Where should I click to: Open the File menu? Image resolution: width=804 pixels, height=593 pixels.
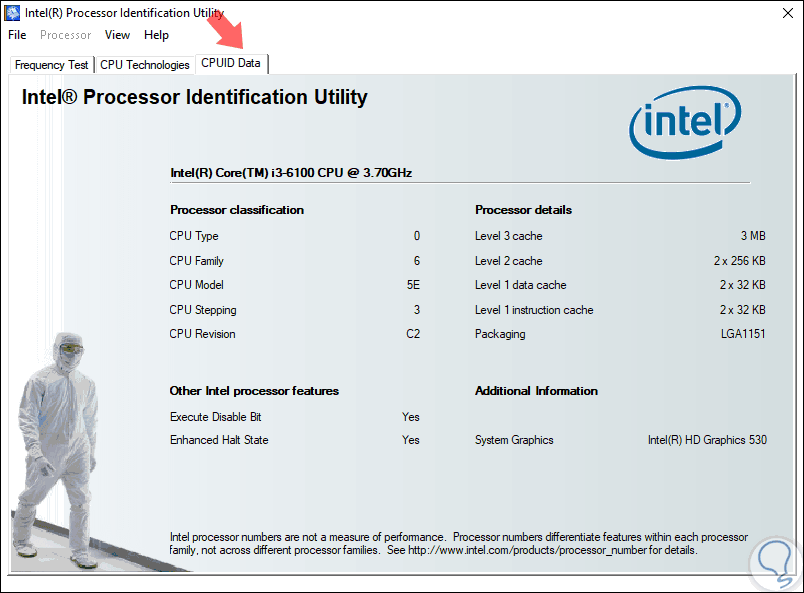17,35
